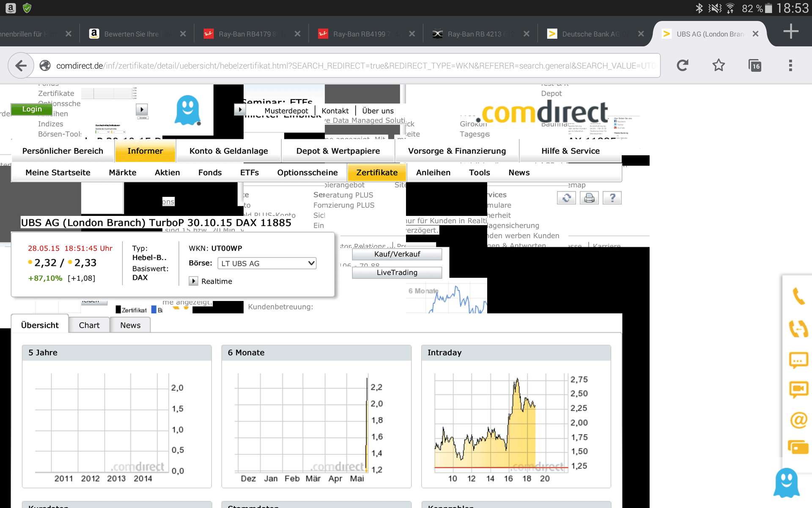Expand the Realtime arrow toggle
The height and width of the screenshot is (508, 812).
(193, 281)
